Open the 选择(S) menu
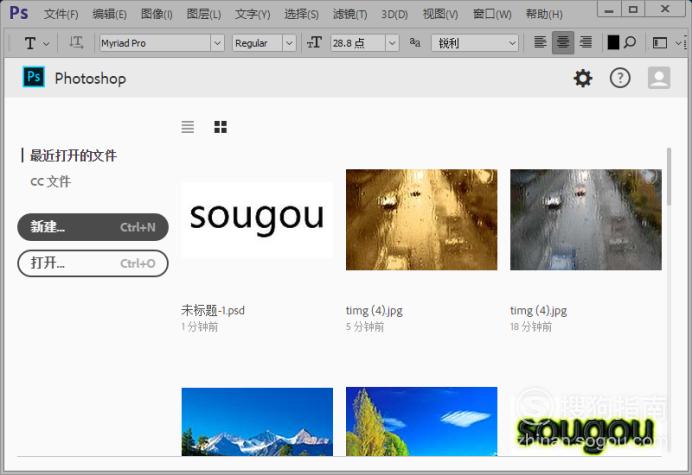This screenshot has width=692, height=475. (x=301, y=14)
